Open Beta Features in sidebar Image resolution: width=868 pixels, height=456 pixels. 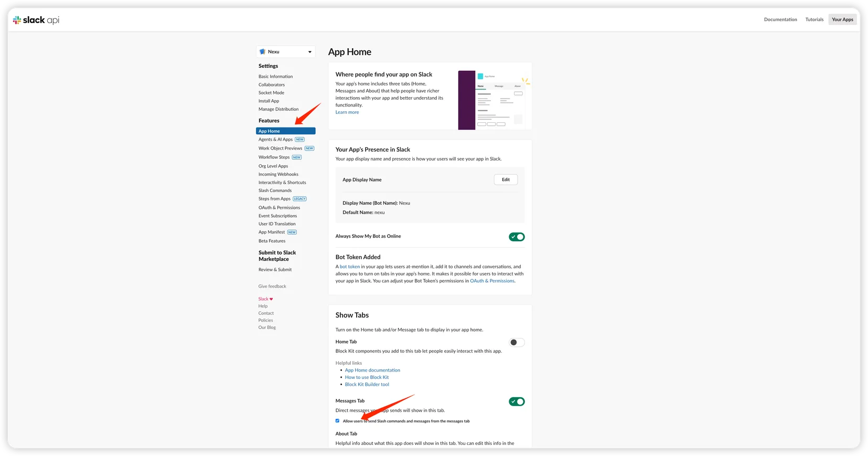click(x=272, y=241)
